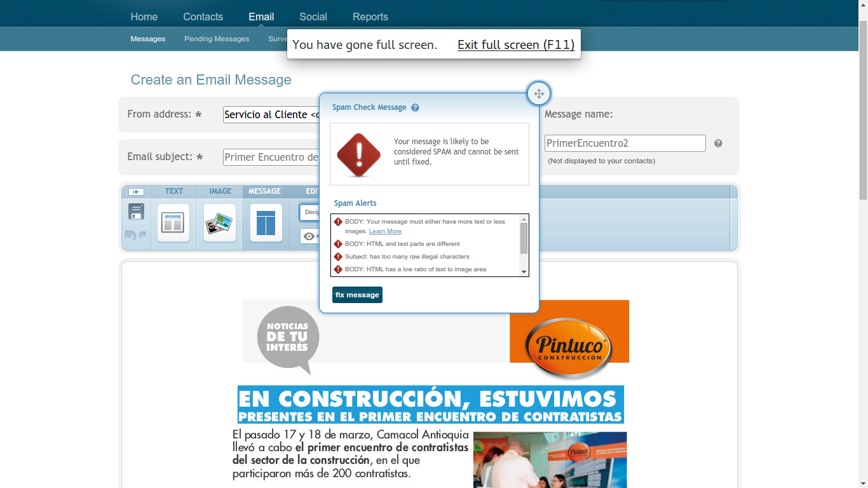The height and width of the screenshot is (488, 868).
Task: Open the Reports menu
Action: click(370, 17)
